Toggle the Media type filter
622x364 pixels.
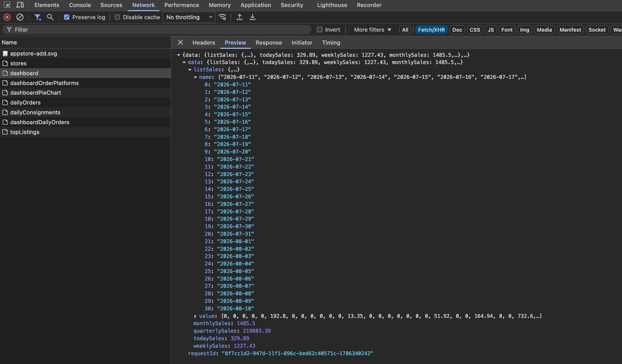click(544, 30)
